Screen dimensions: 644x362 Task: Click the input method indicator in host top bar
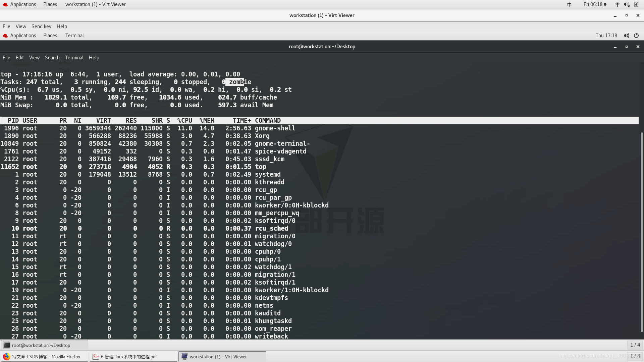tap(569, 4)
